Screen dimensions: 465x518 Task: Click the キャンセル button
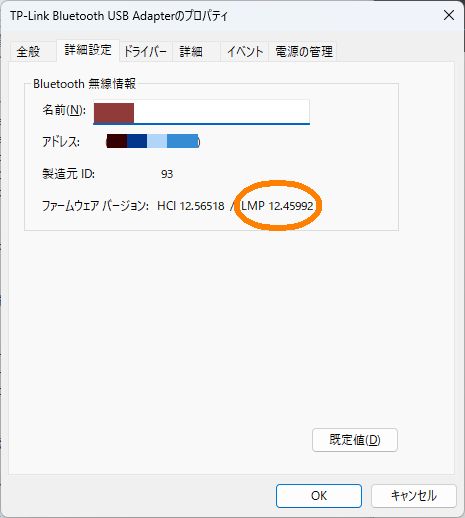[414, 496]
